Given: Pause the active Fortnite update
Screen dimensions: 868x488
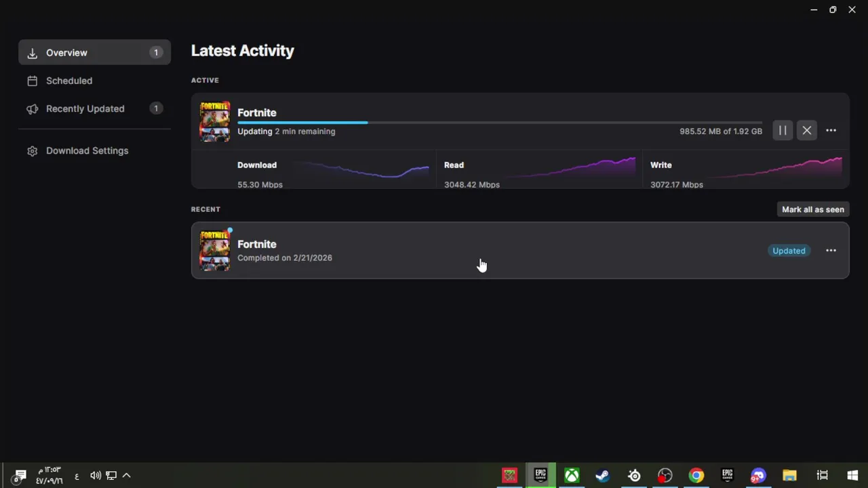Looking at the screenshot, I should click(x=783, y=131).
